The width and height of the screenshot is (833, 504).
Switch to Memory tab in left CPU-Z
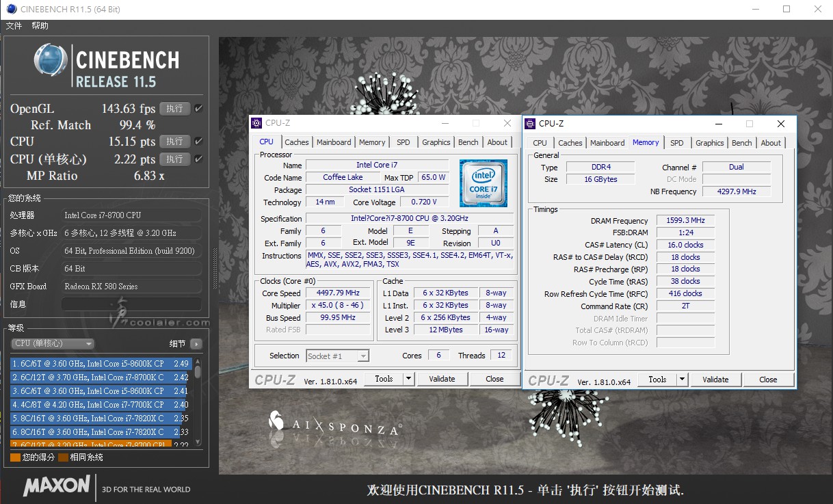point(372,142)
